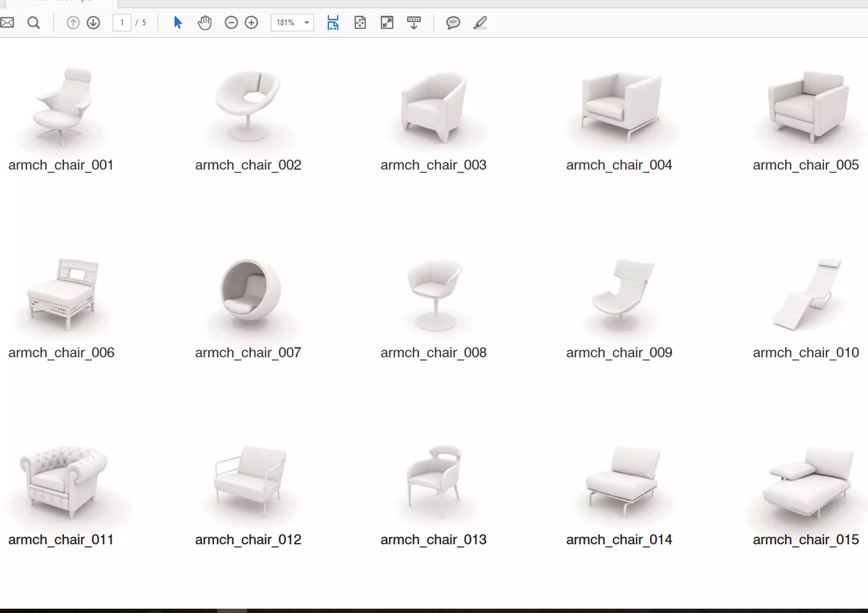868x613 pixels.
Task: Select the label text armch_chair_011
Action: click(x=61, y=540)
